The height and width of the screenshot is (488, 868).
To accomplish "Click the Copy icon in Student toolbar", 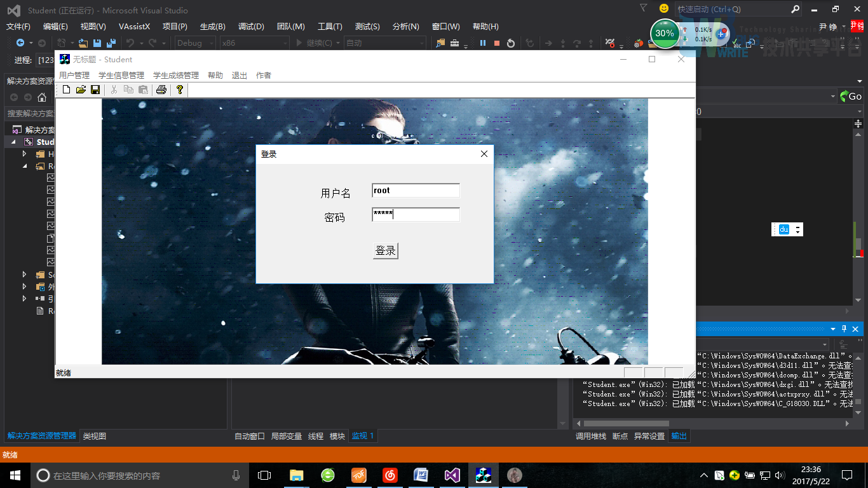I will coord(128,90).
